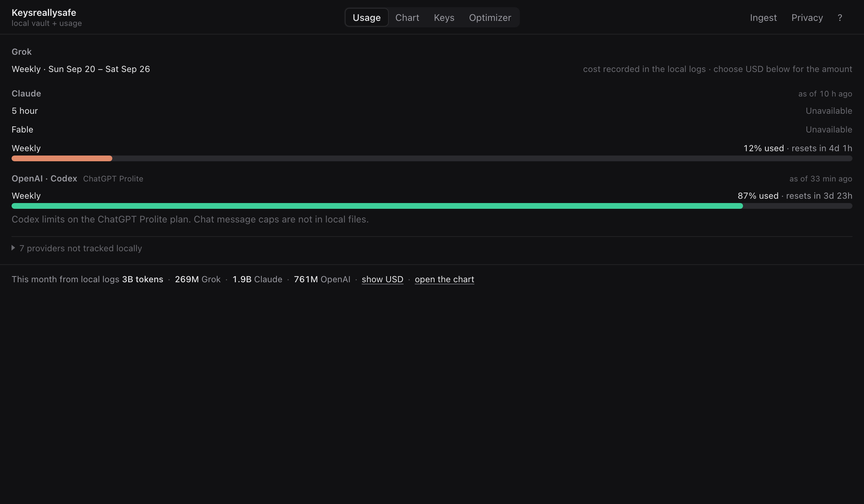Open the Chart tab

(x=407, y=17)
